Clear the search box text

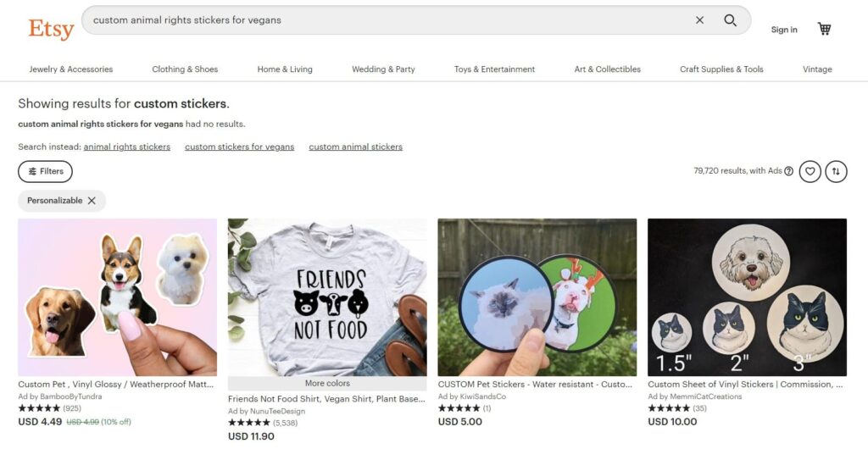[699, 20]
